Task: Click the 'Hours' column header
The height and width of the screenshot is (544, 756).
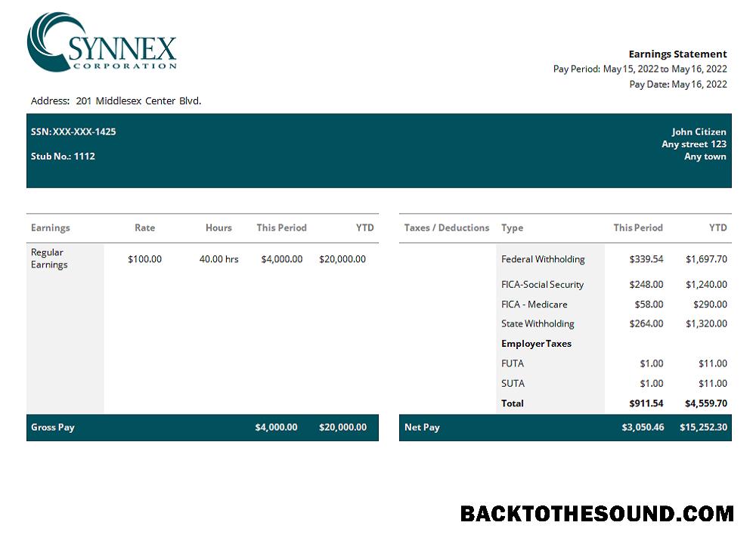Action: pos(219,228)
